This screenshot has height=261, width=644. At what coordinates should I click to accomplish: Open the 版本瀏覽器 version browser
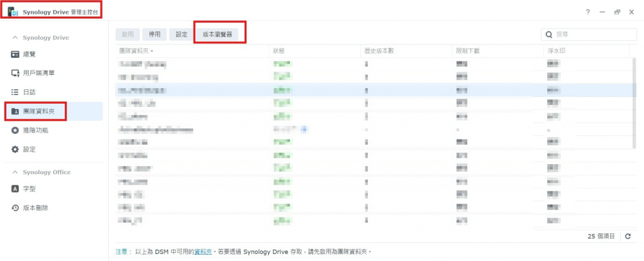[x=217, y=35]
